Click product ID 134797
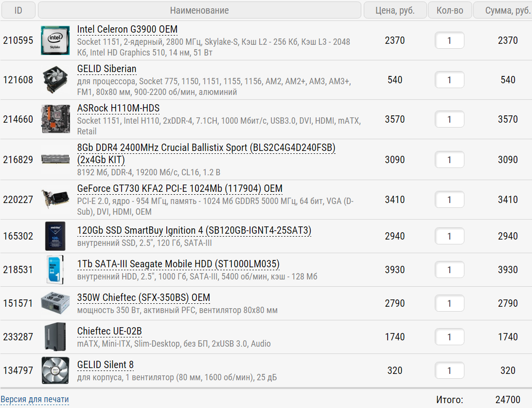The image size is (532, 408). click(18, 371)
